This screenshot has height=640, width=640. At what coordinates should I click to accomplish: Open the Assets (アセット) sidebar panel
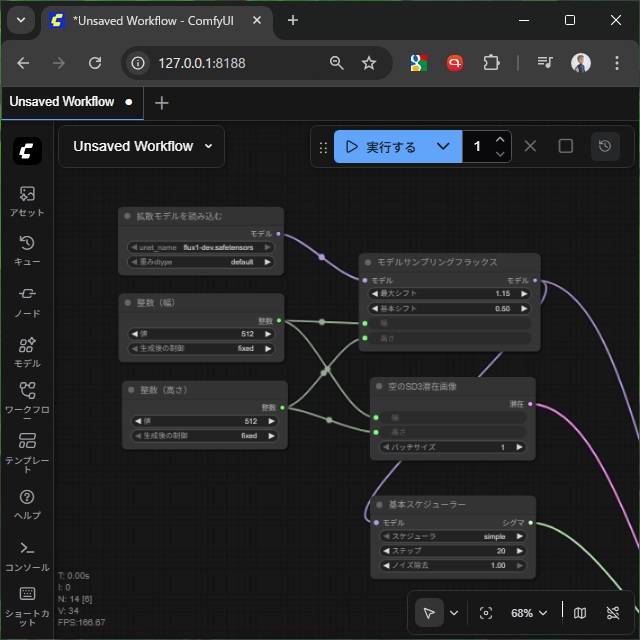pos(27,200)
